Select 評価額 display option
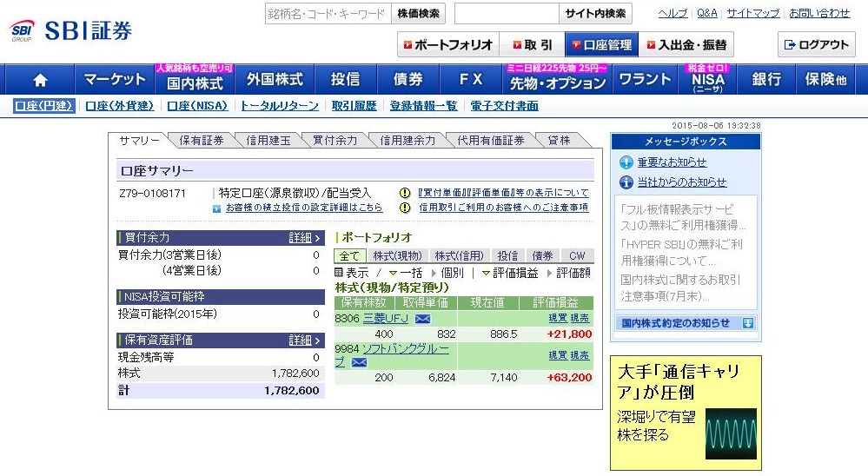This screenshot has height=476, width=868. (x=573, y=273)
